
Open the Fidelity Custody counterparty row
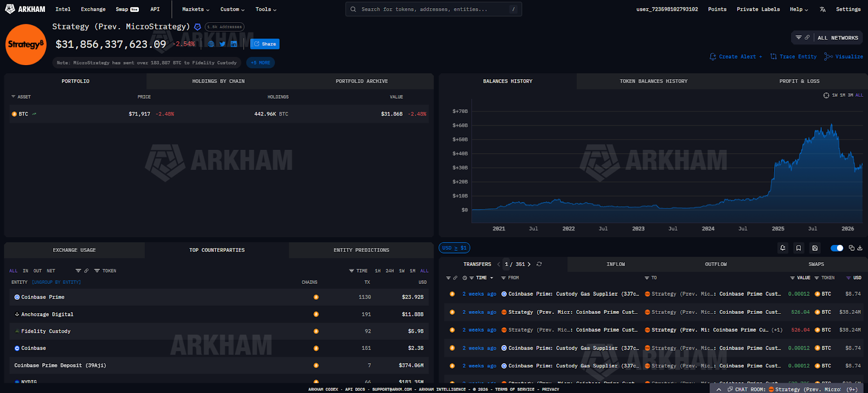click(219, 331)
